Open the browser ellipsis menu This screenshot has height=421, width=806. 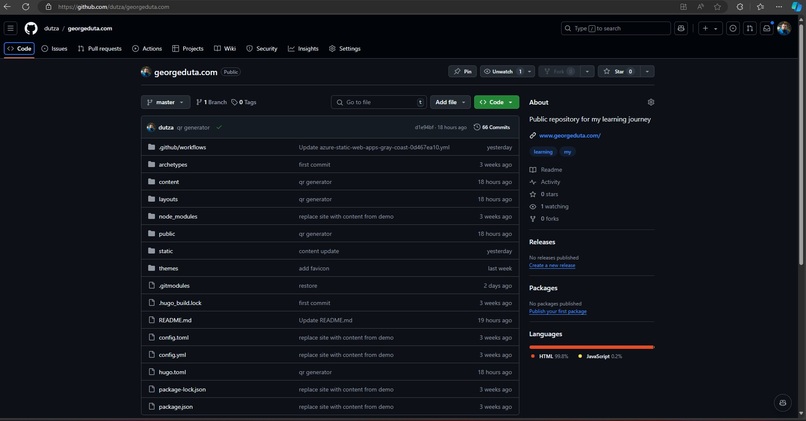tap(779, 7)
